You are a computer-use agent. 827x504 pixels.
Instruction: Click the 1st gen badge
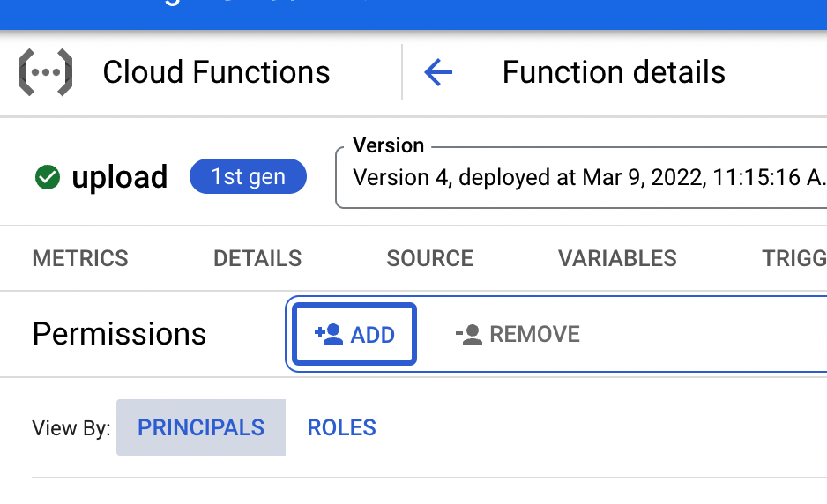pos(248,177)
